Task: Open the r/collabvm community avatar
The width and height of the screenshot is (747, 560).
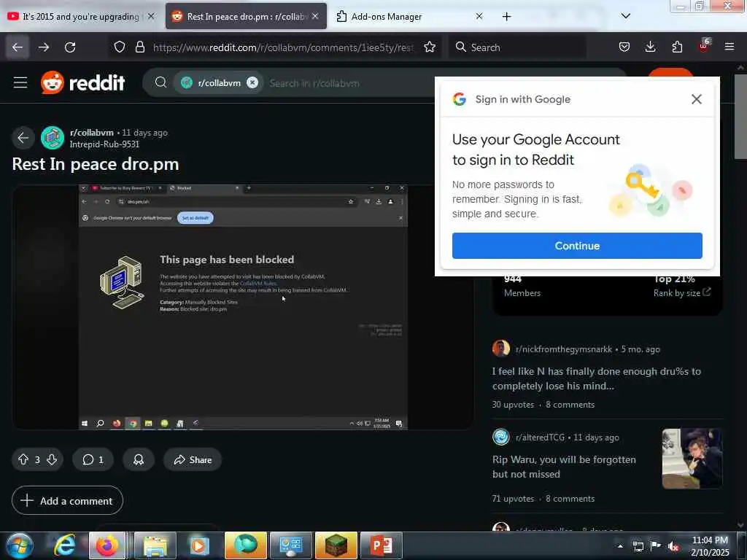Action: [x=53, y=138]
